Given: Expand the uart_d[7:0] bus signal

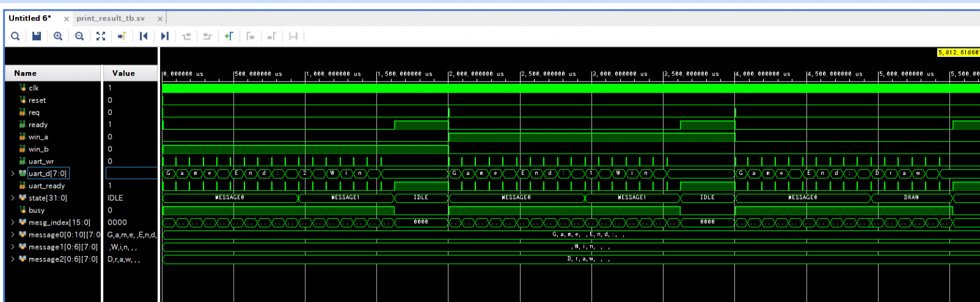Looking at the screenshot, I should tap(13, 174).
